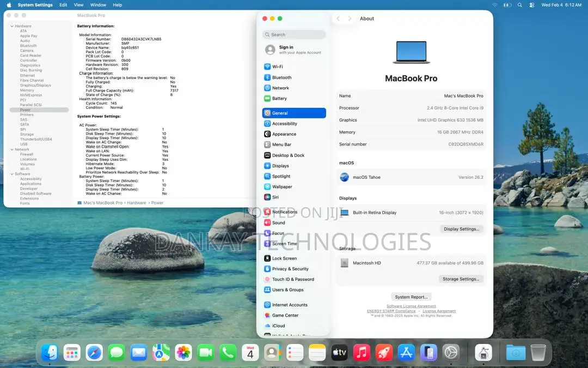Select Graphics/Displays in System Information sidebar

35,85
